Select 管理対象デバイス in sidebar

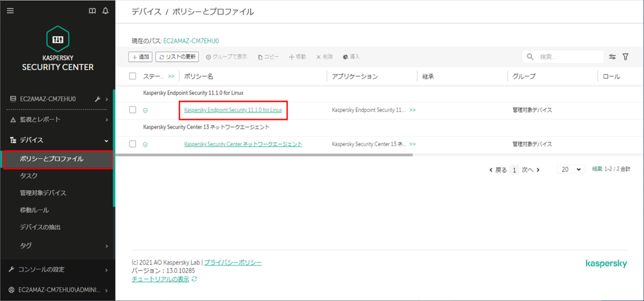tap(43, 193)
